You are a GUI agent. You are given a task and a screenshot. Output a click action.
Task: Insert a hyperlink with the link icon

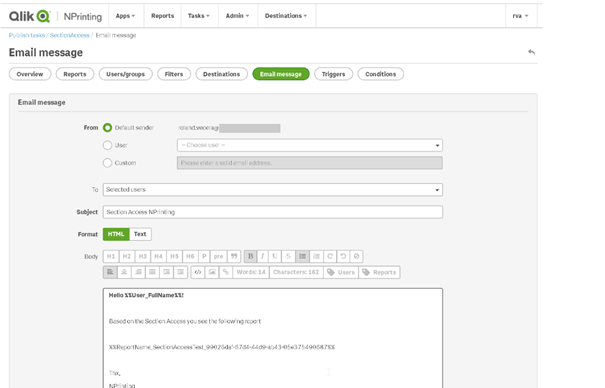(x=226, y=272)
